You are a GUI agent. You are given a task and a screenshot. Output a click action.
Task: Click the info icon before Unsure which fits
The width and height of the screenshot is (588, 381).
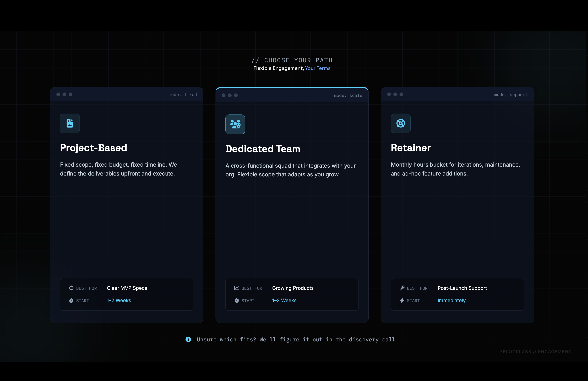(188, 339)
